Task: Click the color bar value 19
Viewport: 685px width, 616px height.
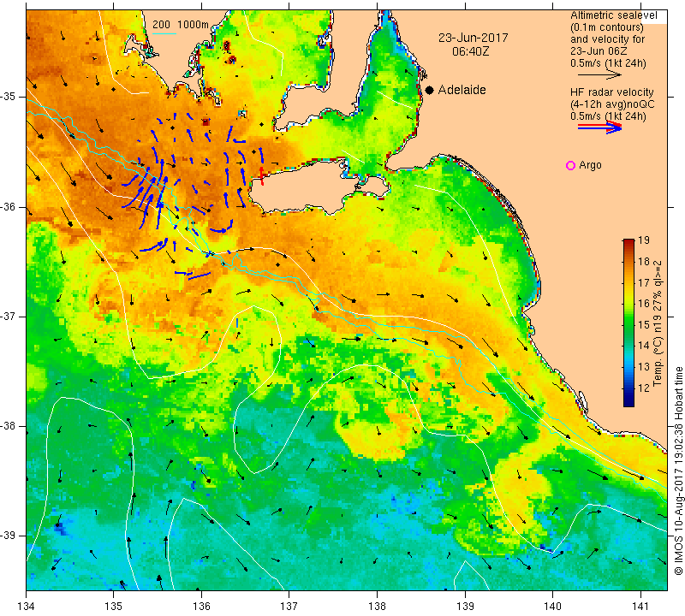Action: pyautogui.click(x=644, y=240)
